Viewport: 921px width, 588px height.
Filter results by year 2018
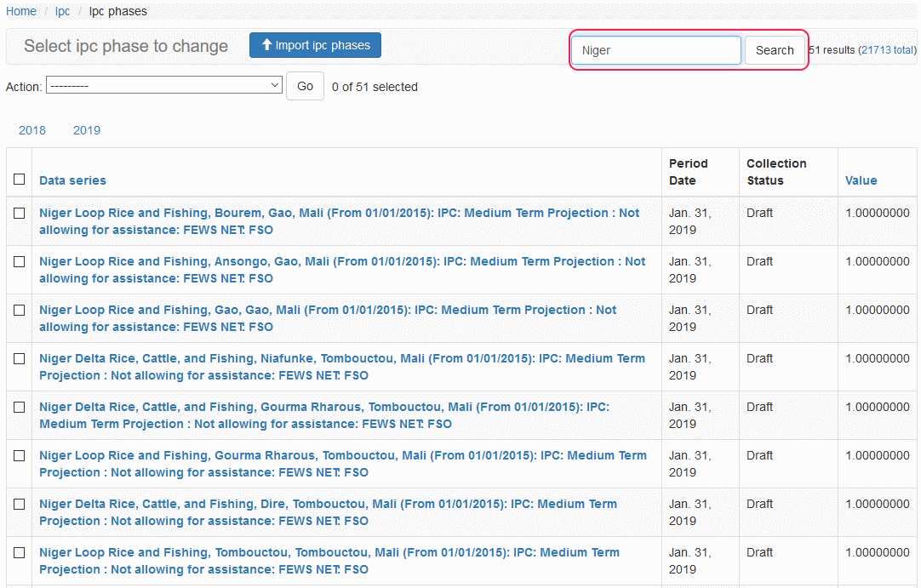coord(32,130)
